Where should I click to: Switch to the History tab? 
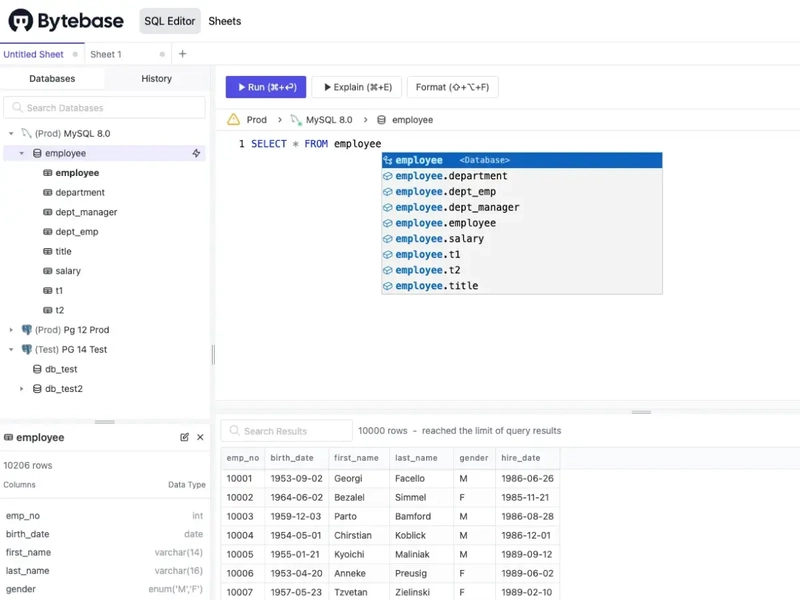click(x=156, y=79)
